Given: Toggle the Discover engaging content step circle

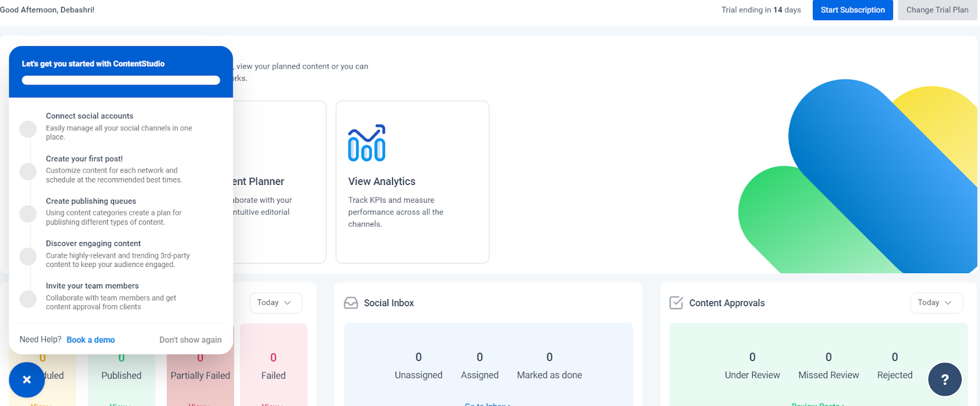Looking at the screenshot, I should coord(28,256).
